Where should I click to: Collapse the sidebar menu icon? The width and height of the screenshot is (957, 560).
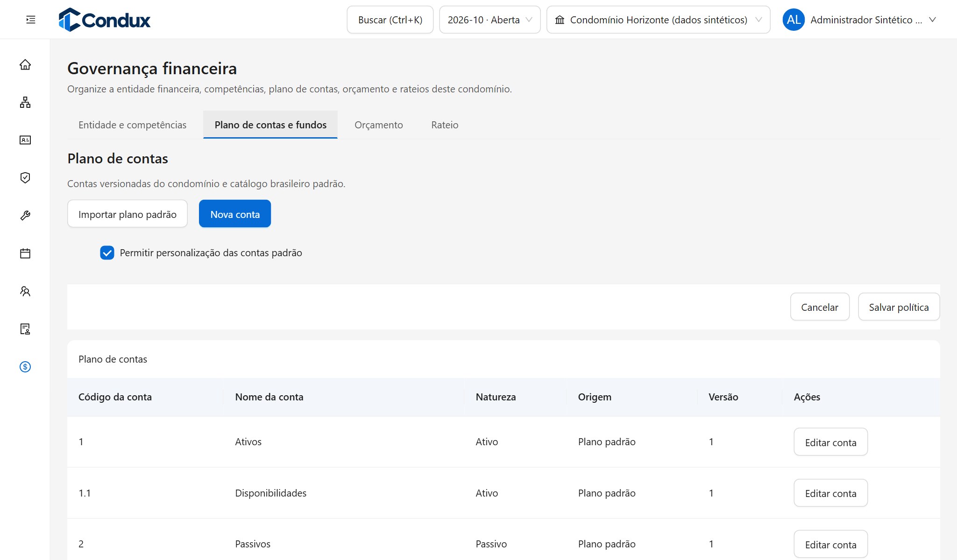pyautogui.click(x=31, y=20)
